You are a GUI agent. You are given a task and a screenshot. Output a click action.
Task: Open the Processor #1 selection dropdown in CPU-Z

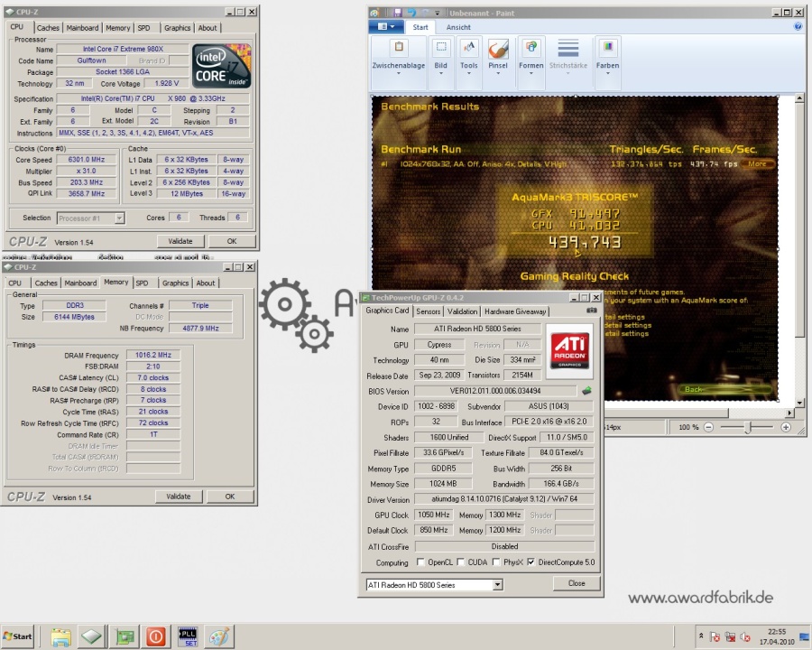click(x=119, y=218)
